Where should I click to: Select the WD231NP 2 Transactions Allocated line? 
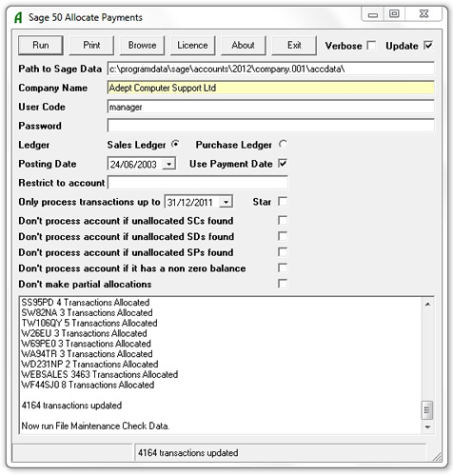pyautogui.click(x=89, y=365)
